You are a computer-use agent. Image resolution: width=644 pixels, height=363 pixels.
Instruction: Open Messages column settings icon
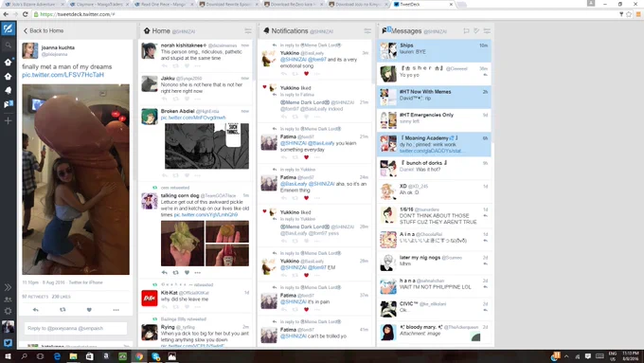(x=487, y=31)
